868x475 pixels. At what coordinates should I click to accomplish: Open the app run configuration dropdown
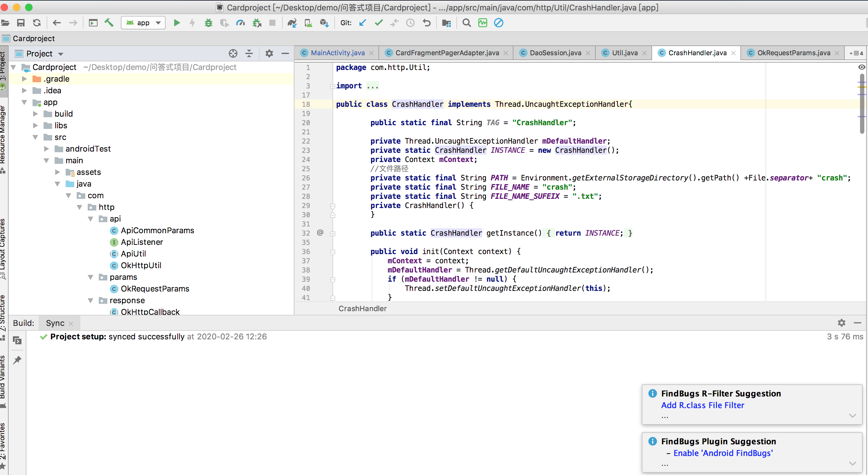(x=143, y=23)
